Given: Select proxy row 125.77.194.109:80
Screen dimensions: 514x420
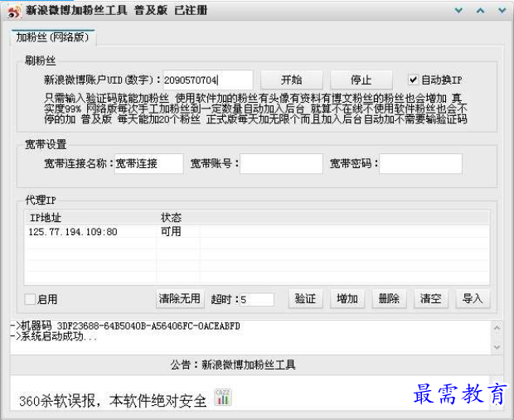Looking at the screenshot, I should coord(257,232).
